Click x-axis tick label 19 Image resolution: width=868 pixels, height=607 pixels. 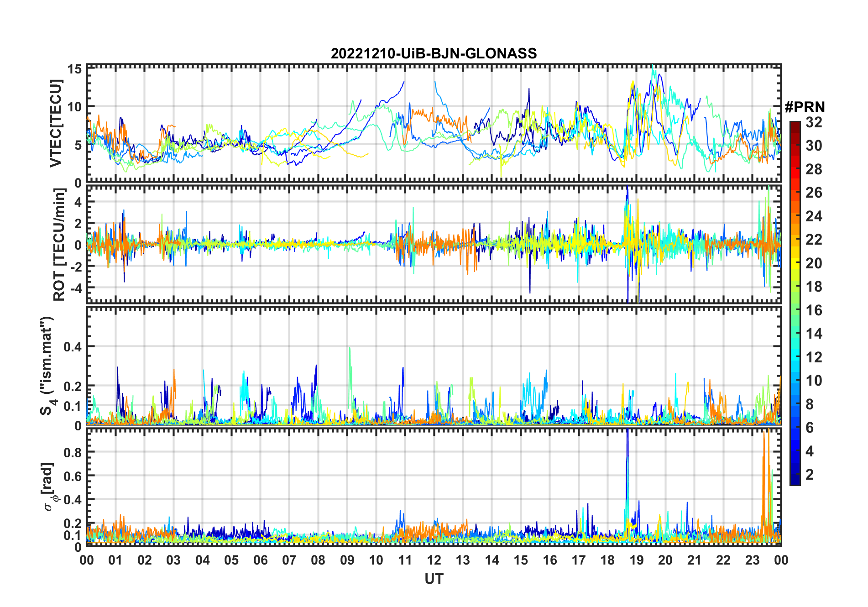click(x=637, y=560)
